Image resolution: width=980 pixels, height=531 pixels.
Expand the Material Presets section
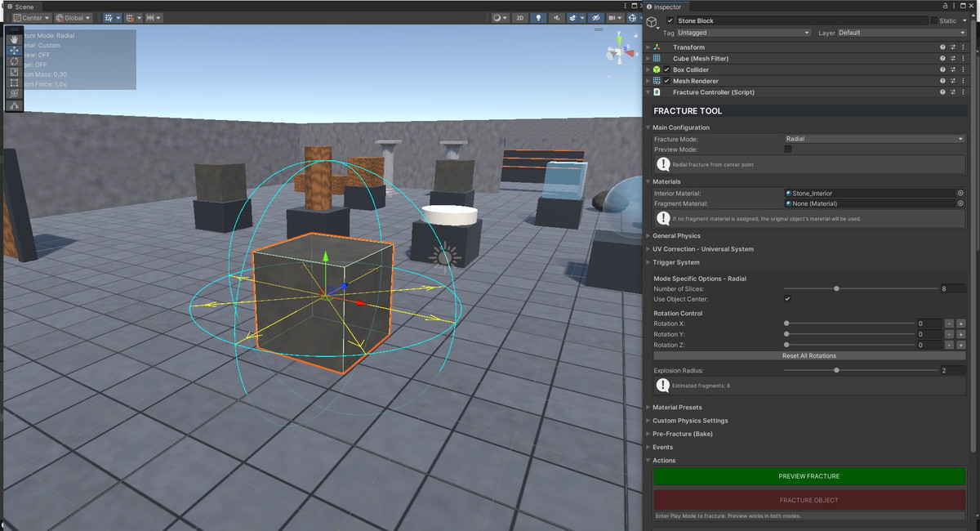[648, 407]
